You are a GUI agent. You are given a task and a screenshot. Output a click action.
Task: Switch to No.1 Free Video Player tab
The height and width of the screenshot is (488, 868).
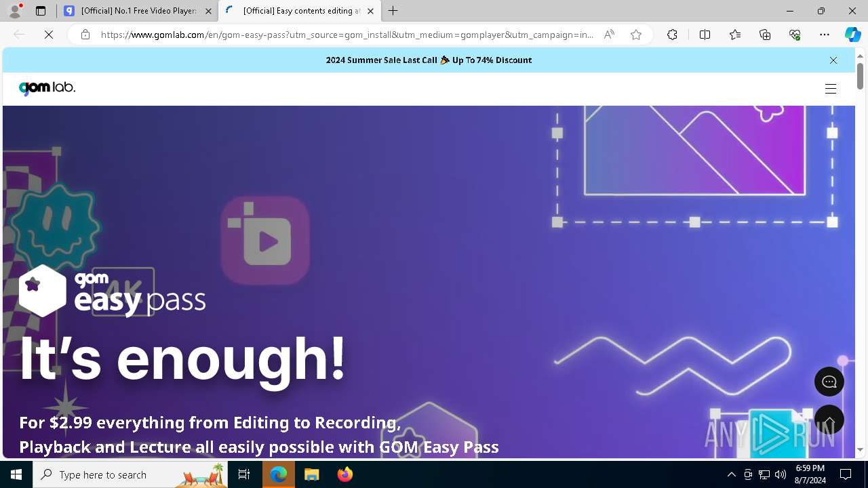pyautogui.click(x=138, y=11)
